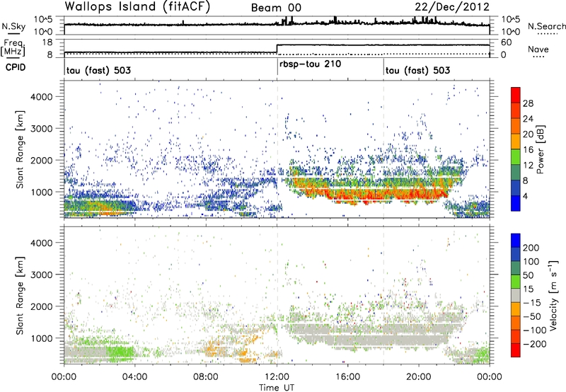Click the '16' tick on the Power colorbar

tap(528, 150)
